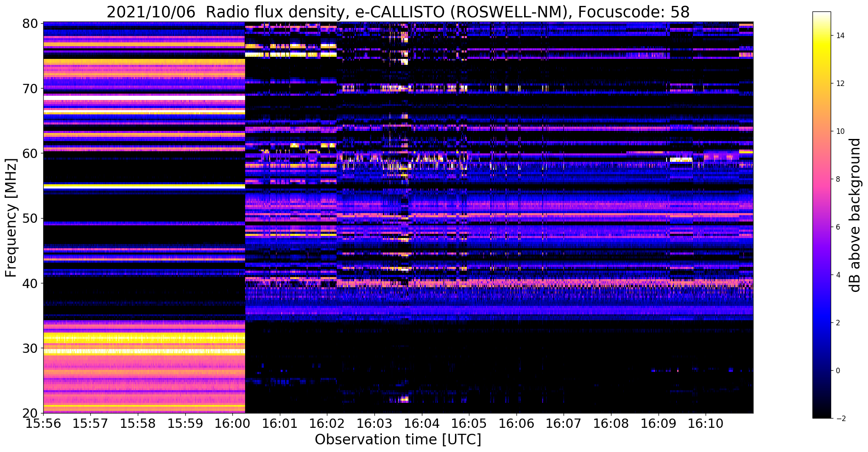This screenshot has height=452, width=868.
Task: Select the 'Frequency [MHz]' y-axis label
Action: click(11, 218)
